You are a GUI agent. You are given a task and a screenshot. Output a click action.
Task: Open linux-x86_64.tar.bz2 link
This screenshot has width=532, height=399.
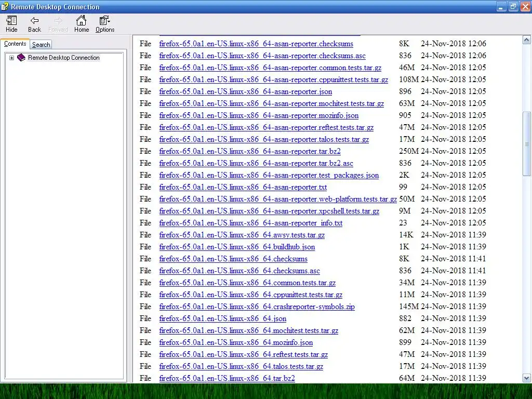(x=227, y=378)
